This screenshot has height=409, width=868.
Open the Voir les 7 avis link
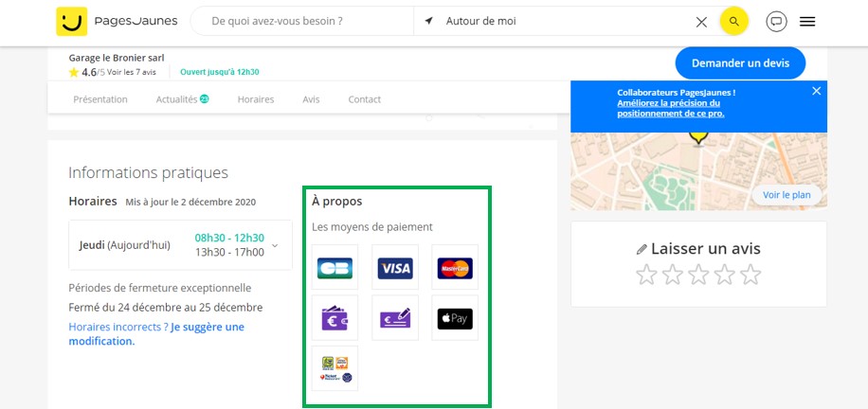(131, 72)
